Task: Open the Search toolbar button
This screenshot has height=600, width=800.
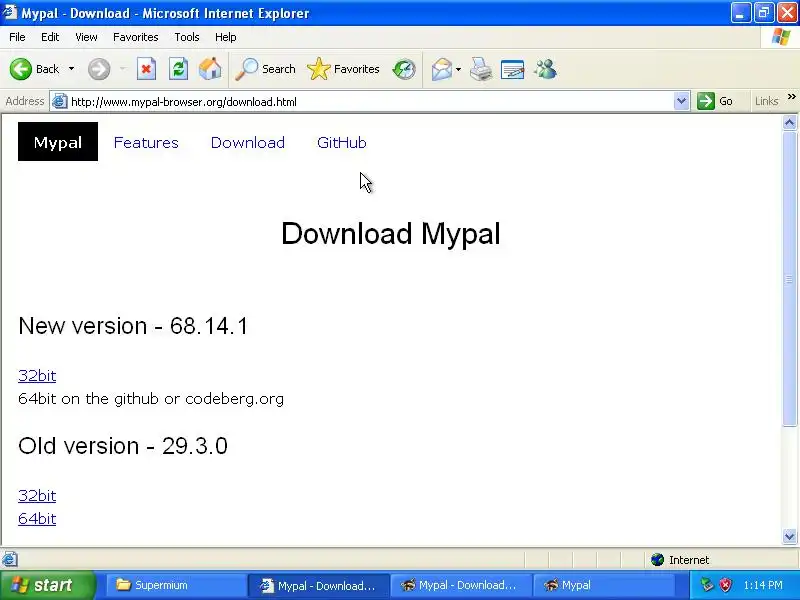Action: pos(265,69)
